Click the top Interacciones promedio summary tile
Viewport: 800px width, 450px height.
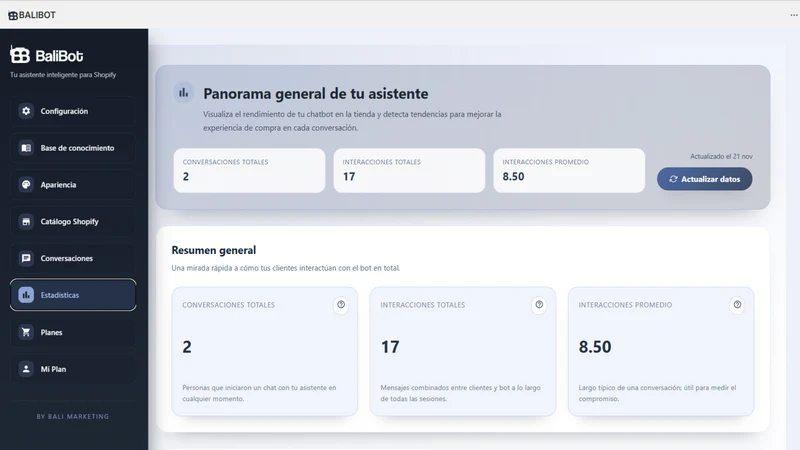pos(569,170)
